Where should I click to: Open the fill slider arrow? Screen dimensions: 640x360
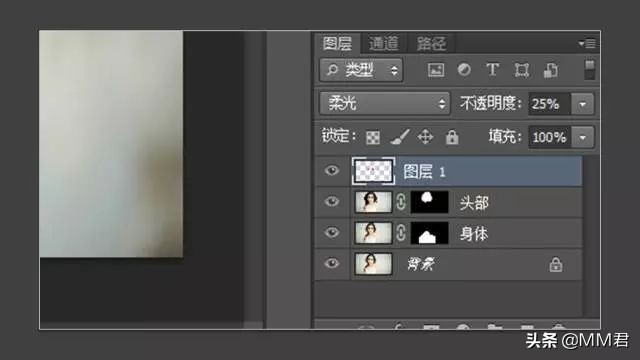click(582, 138)
